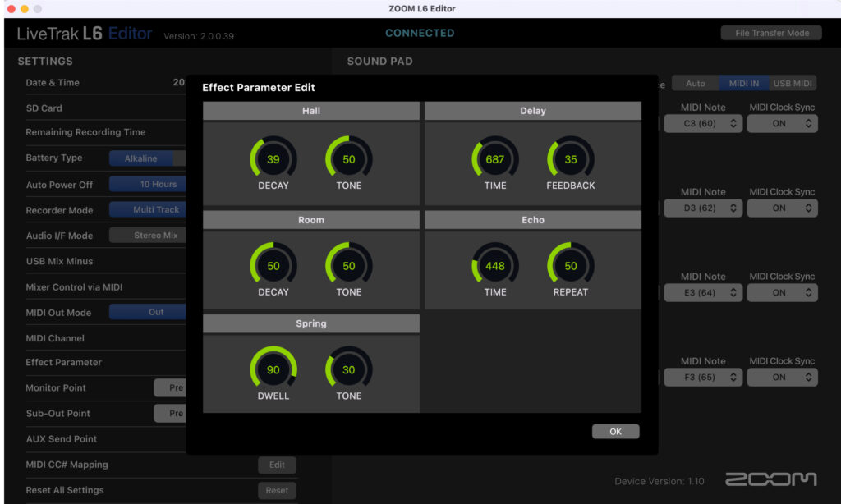
Task: Open MIDI Clock Sync dropdown beside C3 (60)
Action: tap(782, 123)
